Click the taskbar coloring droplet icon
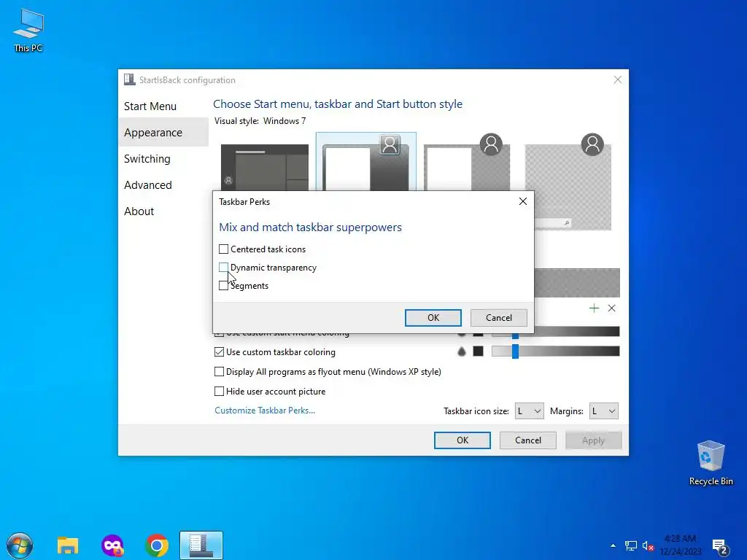The height and width of the screenshot is (560, 747). [x=461, y=351]
